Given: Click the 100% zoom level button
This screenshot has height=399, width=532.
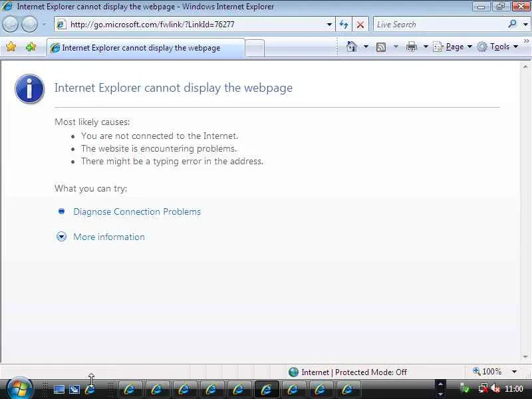Looking at the screenshot, I should [487, 372].
